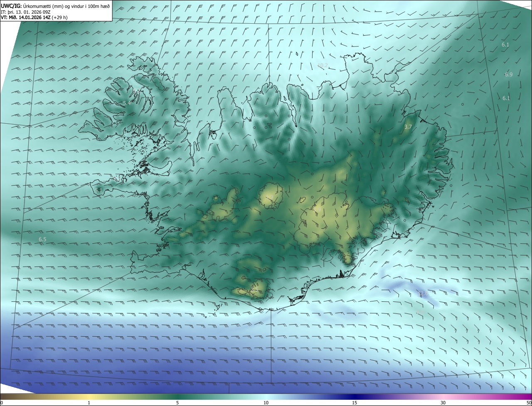The height and width of the screenshot is (406, 532).
Task: Click the 10.2 value label north of Iceland
Action: [x=323, y=65]
